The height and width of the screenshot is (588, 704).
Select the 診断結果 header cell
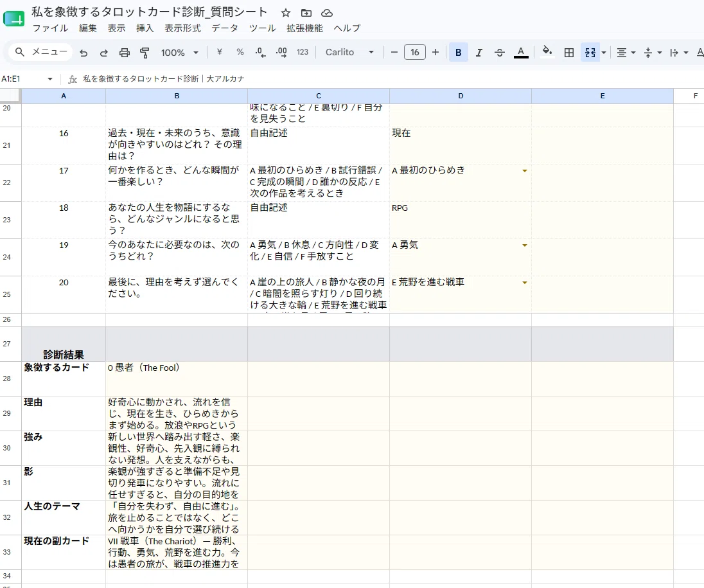tap(64, 344)
